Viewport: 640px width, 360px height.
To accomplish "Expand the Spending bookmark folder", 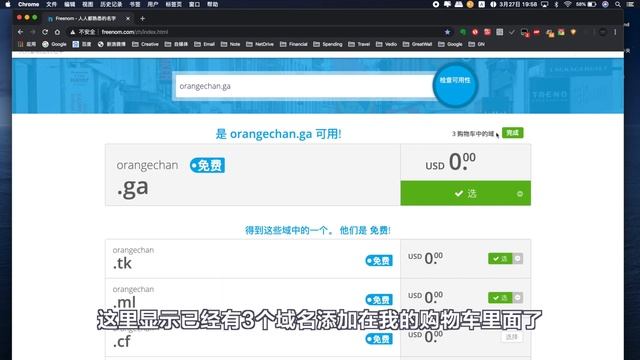I will 328,44.
